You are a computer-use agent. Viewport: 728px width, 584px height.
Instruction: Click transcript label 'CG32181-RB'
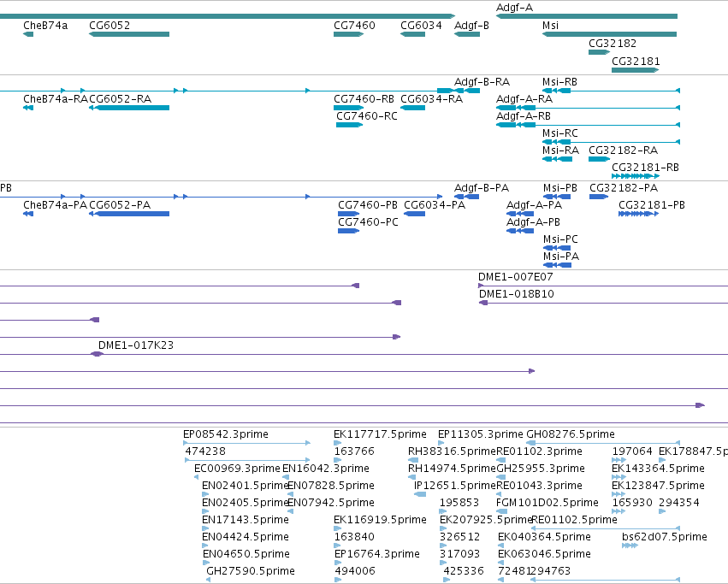(645, 167)
